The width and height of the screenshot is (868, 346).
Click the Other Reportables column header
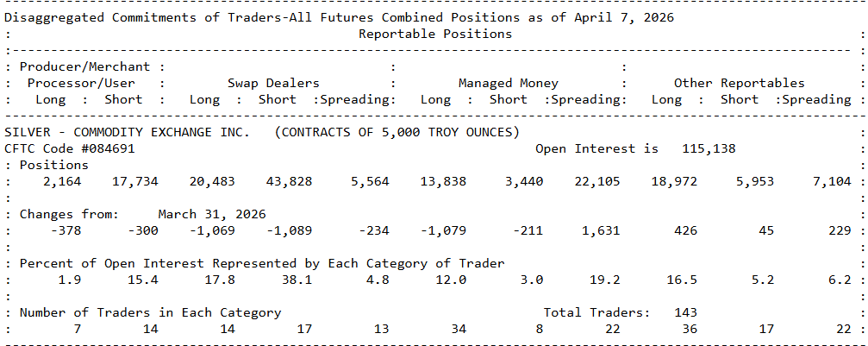tap(739, 83)
